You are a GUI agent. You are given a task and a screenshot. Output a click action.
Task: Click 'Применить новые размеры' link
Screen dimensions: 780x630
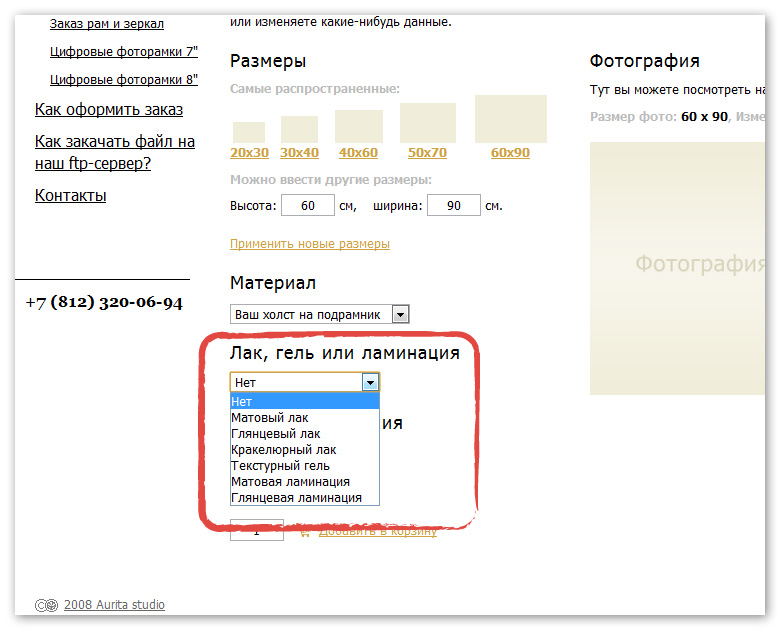310,244
